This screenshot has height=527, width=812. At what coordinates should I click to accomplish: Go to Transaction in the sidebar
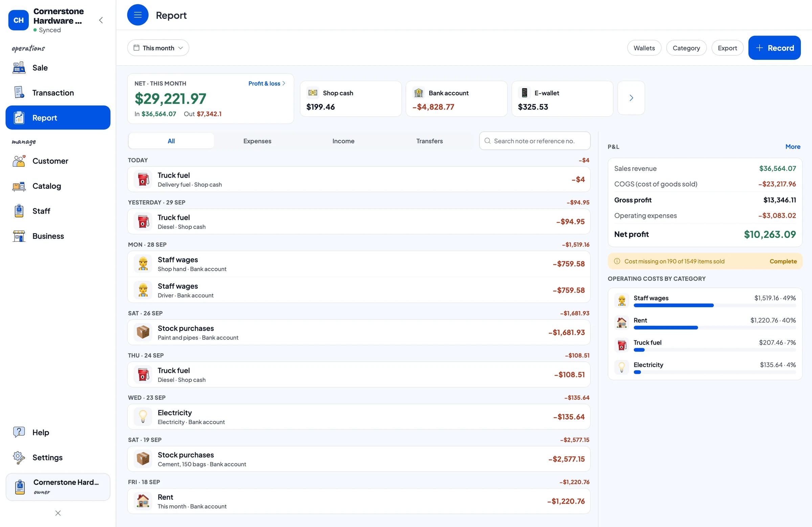(x=58, y=93)
